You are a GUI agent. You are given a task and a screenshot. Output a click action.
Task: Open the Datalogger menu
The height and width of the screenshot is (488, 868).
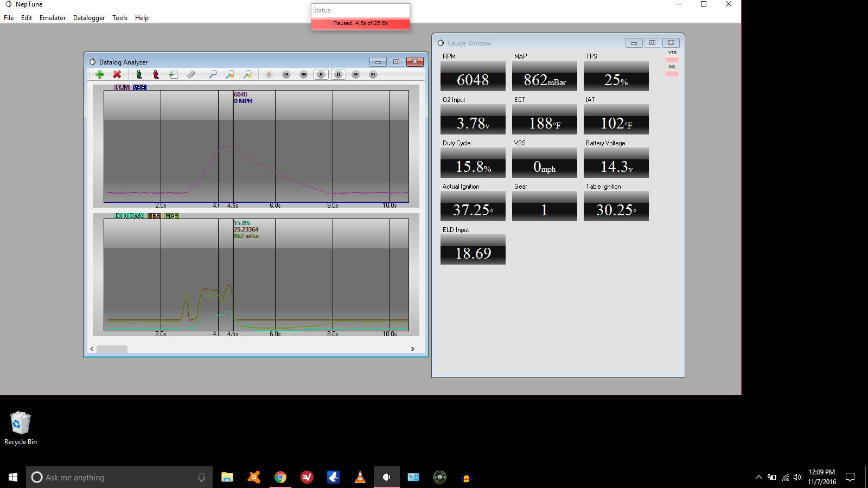89,18
